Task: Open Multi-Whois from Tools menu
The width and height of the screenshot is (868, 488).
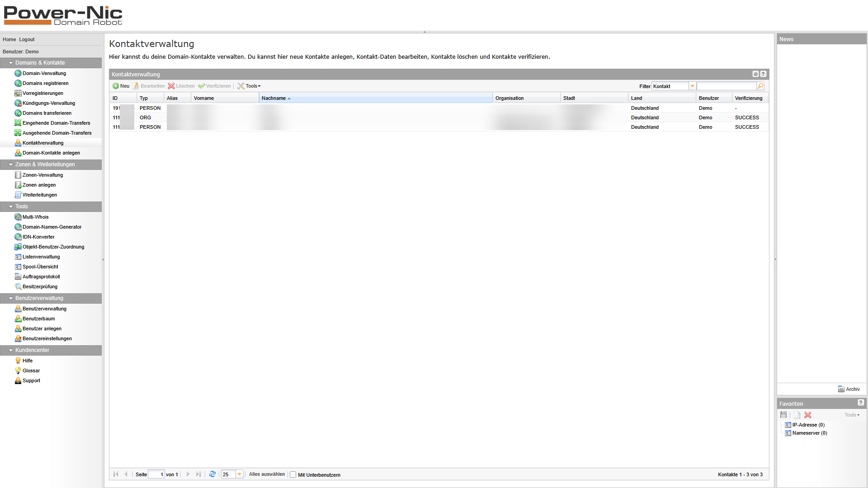Action: pos(35,217)
